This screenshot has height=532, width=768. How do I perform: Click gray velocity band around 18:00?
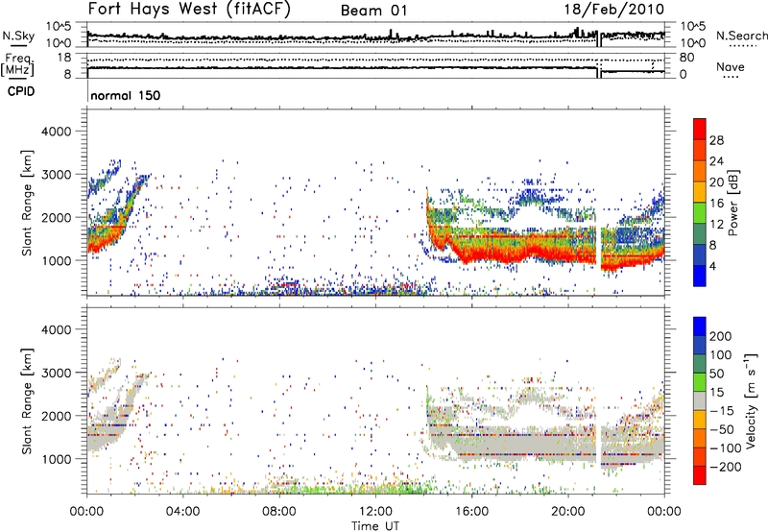[520, 444]
